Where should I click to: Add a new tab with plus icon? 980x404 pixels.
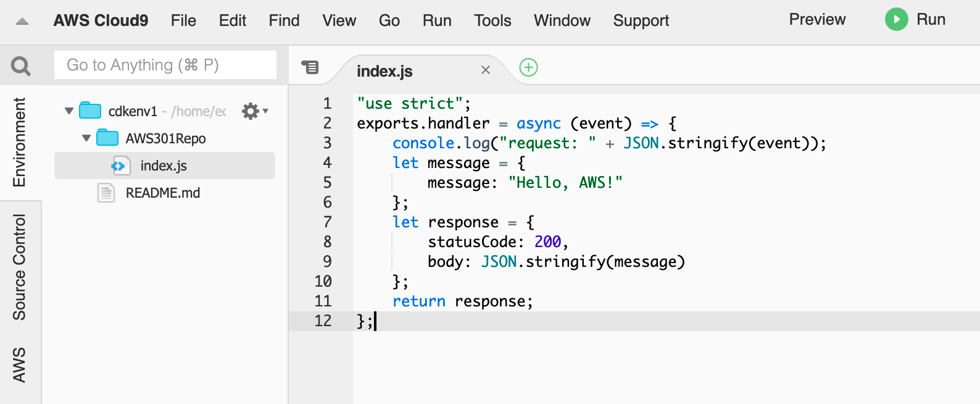tap(528, 67)
